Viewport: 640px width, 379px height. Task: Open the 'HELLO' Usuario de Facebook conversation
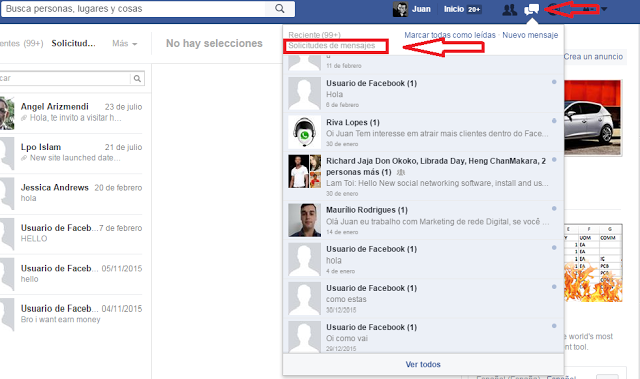pos(71,234)
